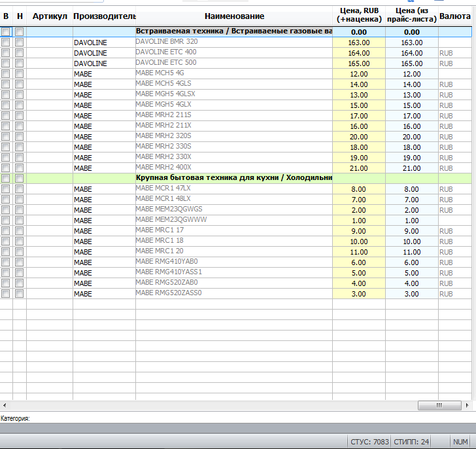
Task: Select the MABE RMG410YAB0 name cell
Action: point(234,262)
